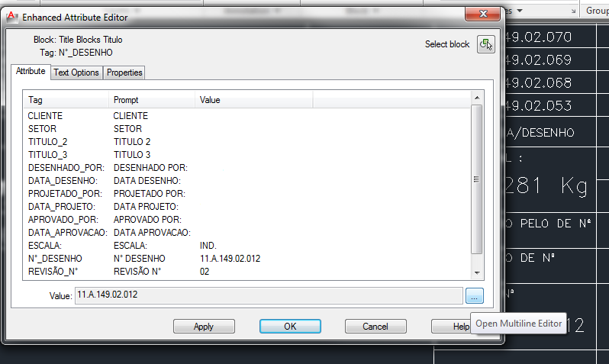Click the AutoCAD logo in the title bar
609x364 pixels.
(11, 17)
